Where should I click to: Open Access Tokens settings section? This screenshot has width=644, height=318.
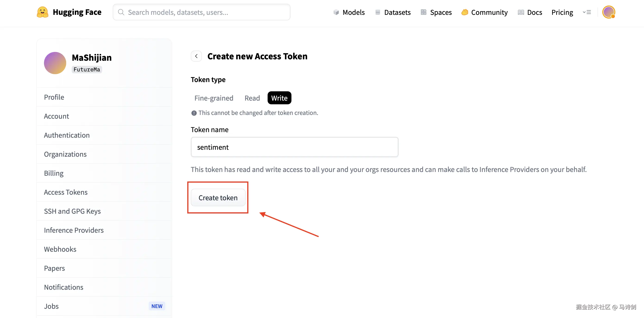click(66, 192)
